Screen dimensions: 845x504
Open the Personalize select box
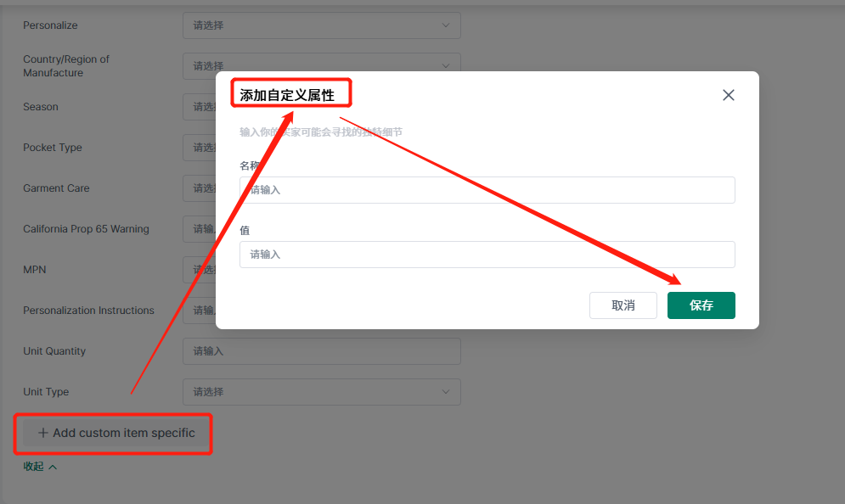click(x=314, y=25)
